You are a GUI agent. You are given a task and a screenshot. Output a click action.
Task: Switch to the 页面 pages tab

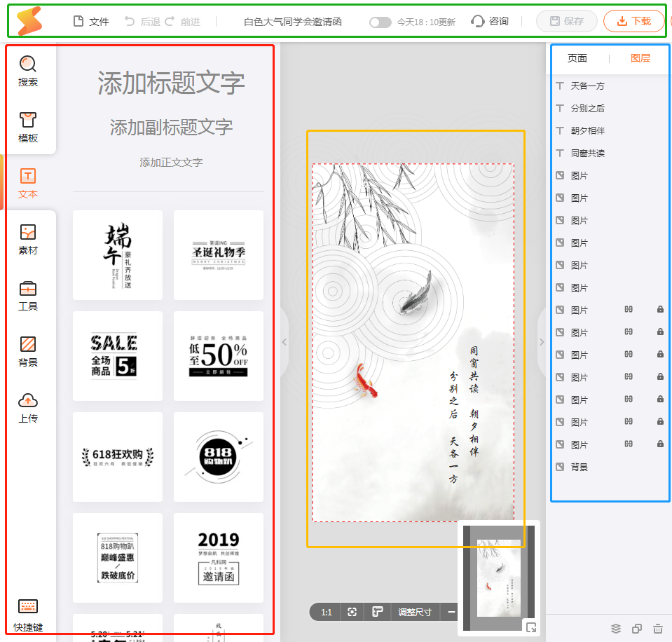coord(577,58)
